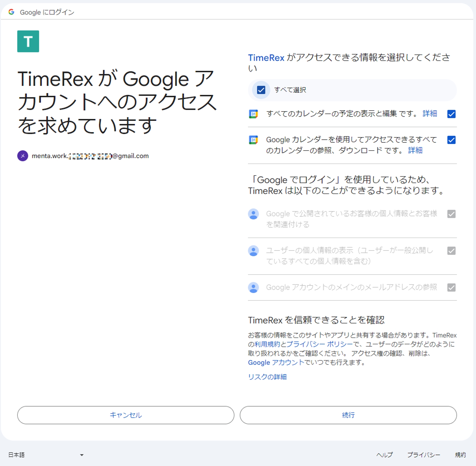The image size is (476, 466).
Task: Click the キャンセル button
Action: tap(126, 415)
